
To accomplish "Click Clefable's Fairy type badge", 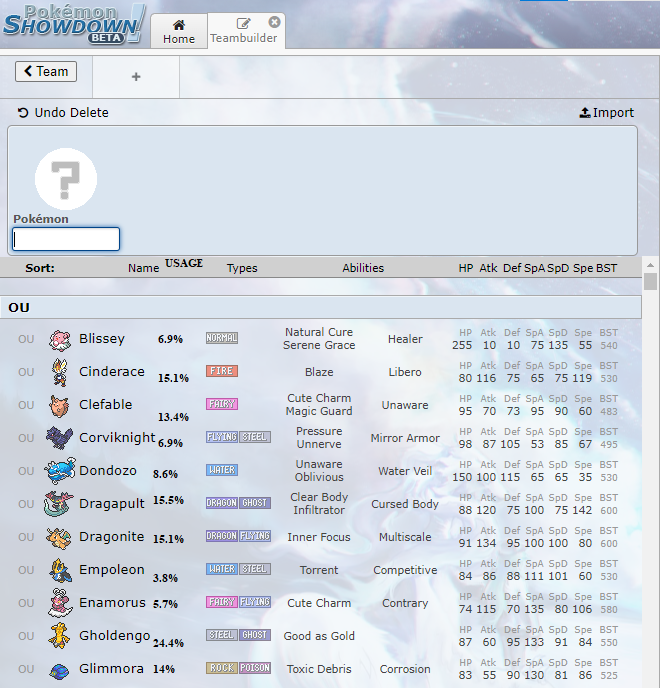I will point(222,404).
